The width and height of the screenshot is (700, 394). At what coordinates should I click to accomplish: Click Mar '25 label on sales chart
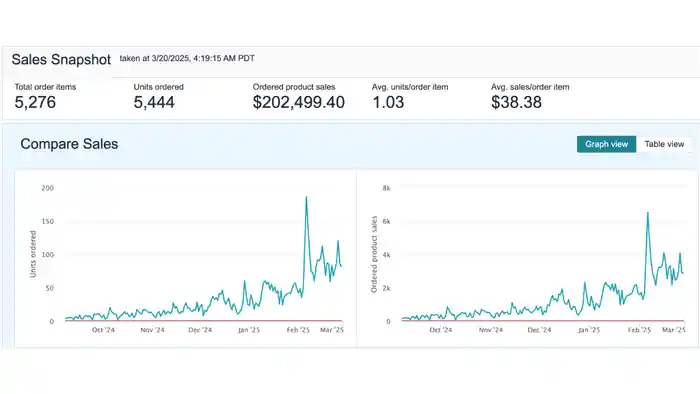click(x=674, y=330)
